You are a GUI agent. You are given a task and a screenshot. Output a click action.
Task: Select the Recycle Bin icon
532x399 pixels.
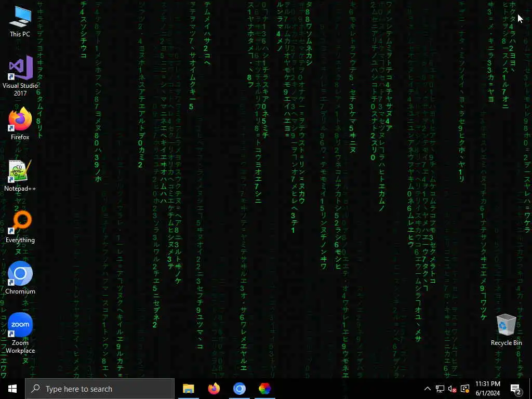[506, 330]
